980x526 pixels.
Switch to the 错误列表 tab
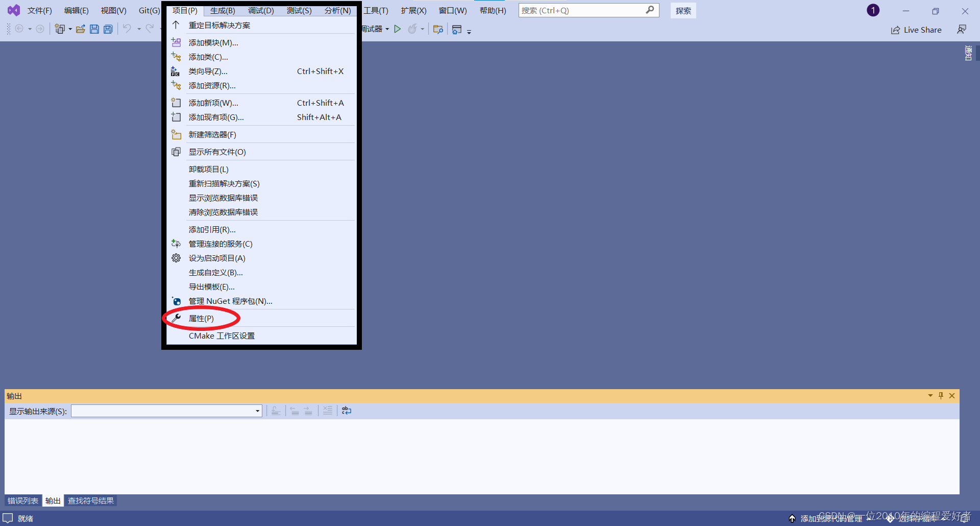coord(23,500)
